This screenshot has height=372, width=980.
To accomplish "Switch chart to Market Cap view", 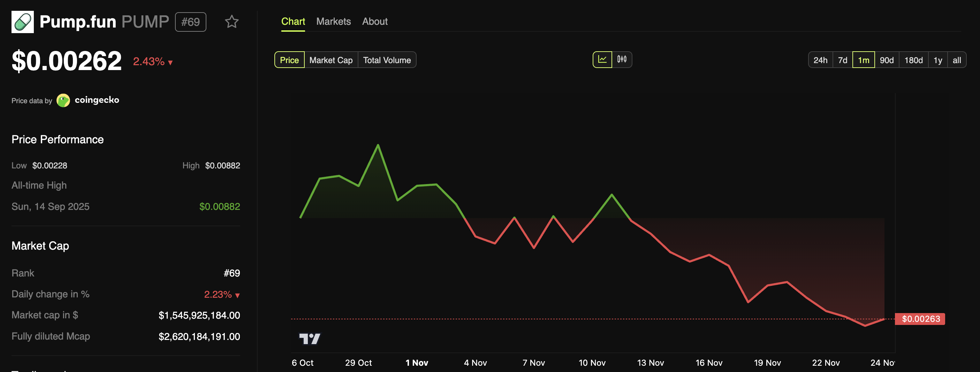I will (x=331, y=60).
